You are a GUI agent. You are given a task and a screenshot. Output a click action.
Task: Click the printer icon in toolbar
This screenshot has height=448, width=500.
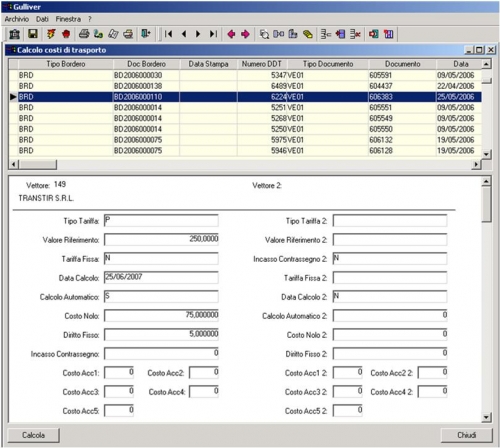click(84, 34)
